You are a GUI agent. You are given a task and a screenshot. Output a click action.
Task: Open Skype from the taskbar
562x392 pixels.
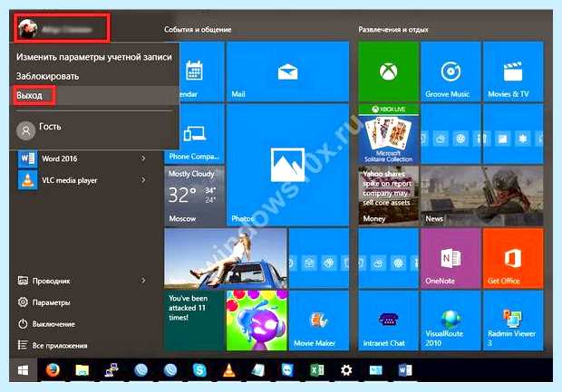tap(199, 370)
